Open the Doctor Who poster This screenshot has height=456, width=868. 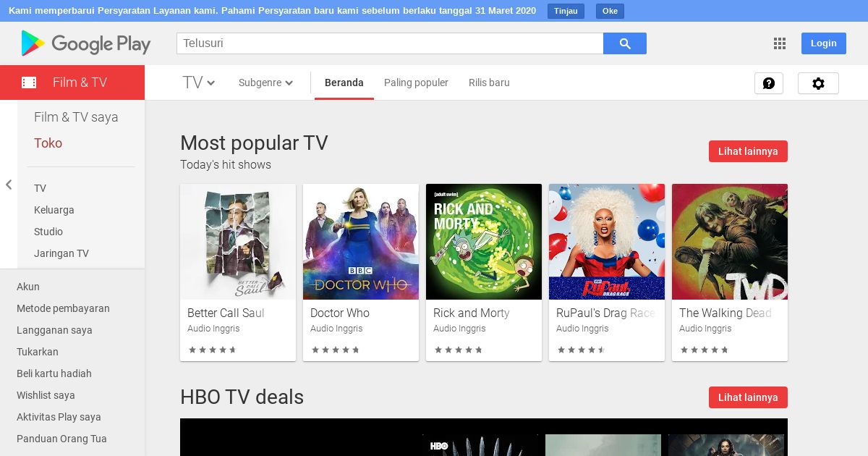click(x=361, y=242)
